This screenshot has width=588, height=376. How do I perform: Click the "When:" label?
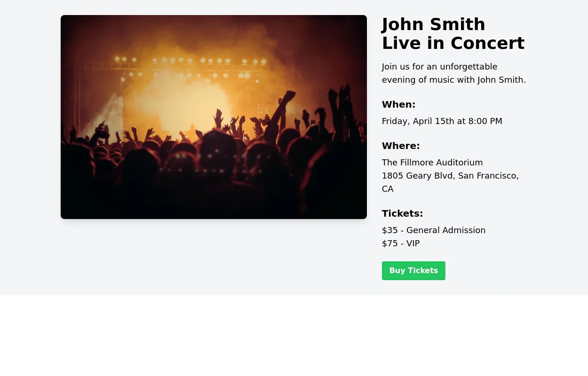pos(398,104)
